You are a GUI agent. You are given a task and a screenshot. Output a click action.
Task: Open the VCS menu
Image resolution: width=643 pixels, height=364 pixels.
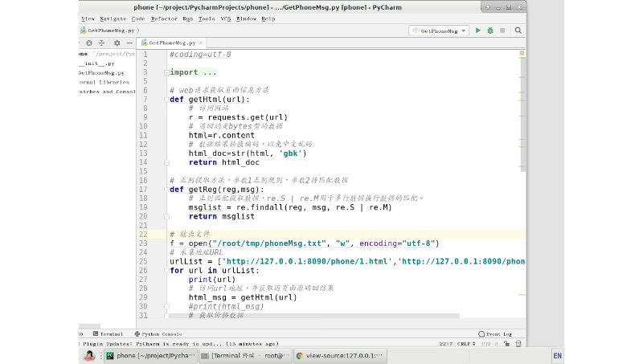click(226, 18)
